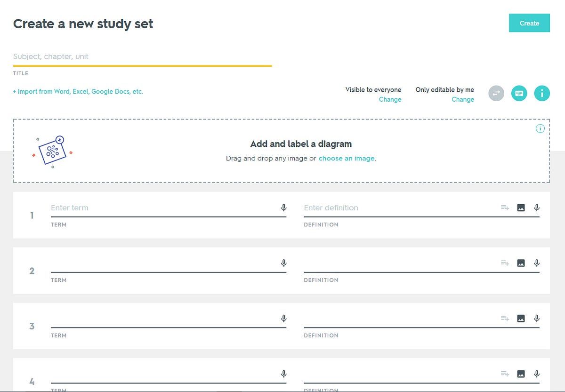The width and height of the screenshot is (565, 392).
Task: Click the microphone icon for definition 4
Action: 536,374
